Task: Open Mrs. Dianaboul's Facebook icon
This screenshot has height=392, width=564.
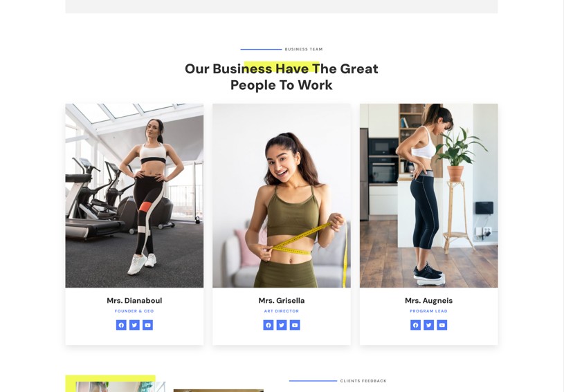Action: (x=121, y=325)
